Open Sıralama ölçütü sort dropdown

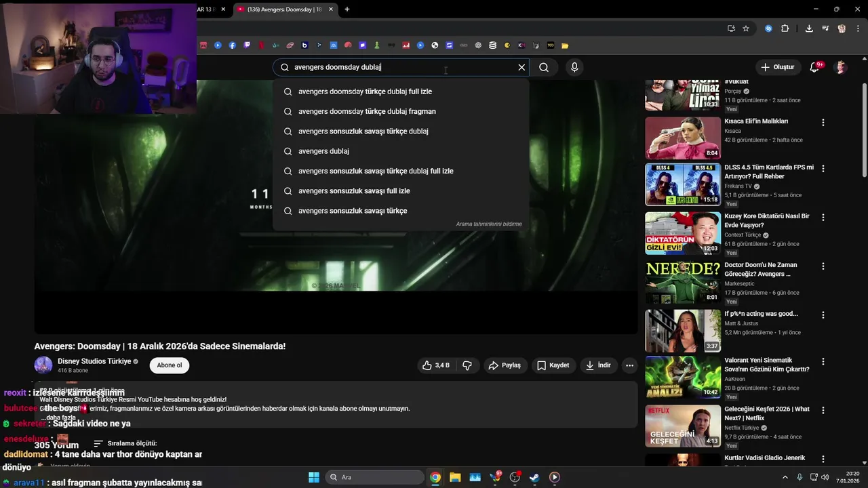[125, 443]
